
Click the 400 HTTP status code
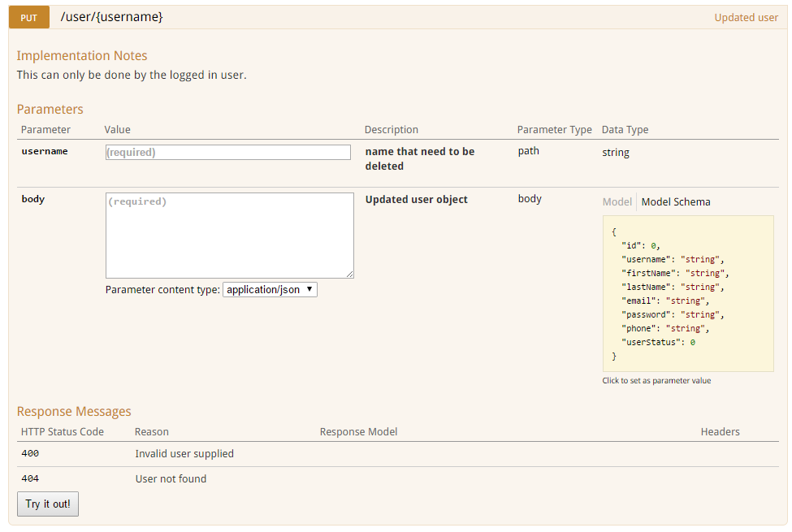point(30,453)
